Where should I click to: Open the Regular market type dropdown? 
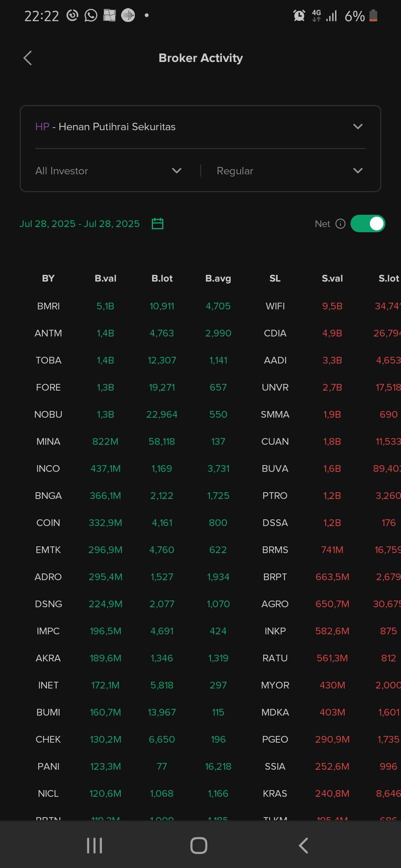tap(290, 171)
